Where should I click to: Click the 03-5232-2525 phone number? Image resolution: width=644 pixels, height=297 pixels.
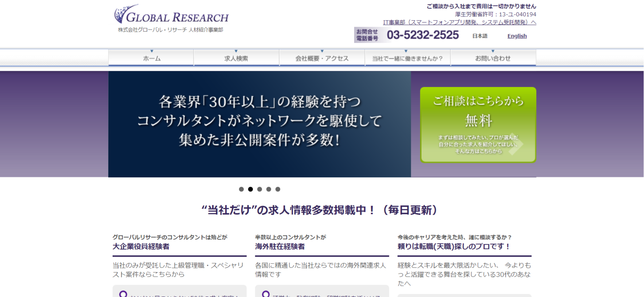422,35
